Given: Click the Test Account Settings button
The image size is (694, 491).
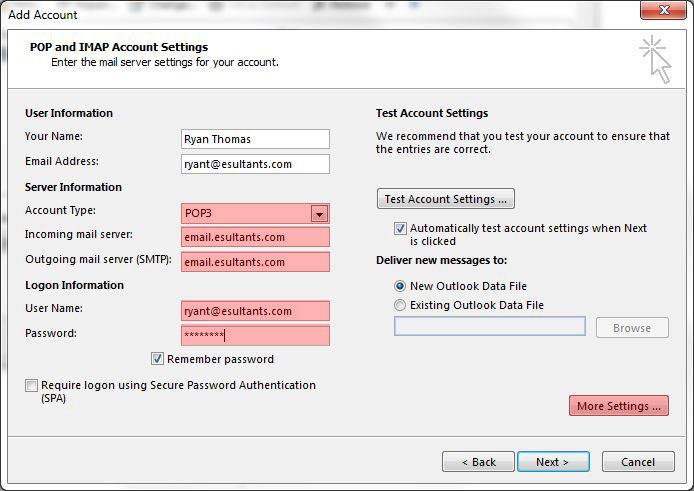Looking at the screenshot, I should click(446, 199).
